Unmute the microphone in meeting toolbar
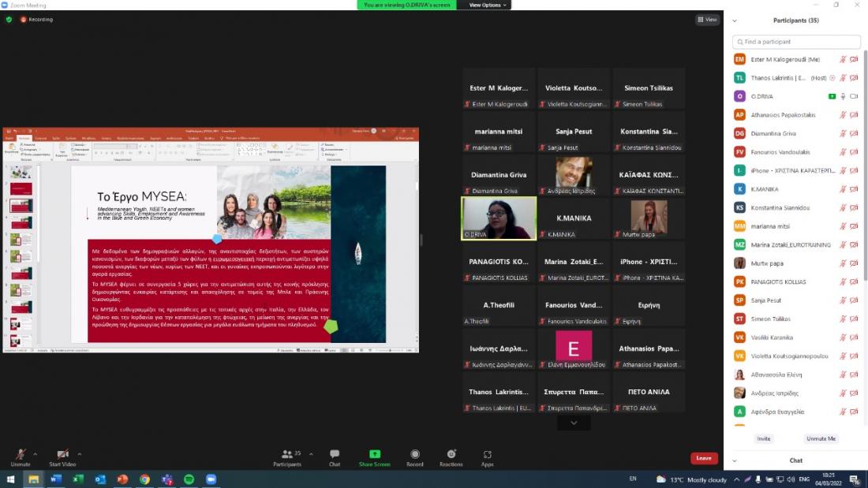The image size is (868, 488). 20,455
